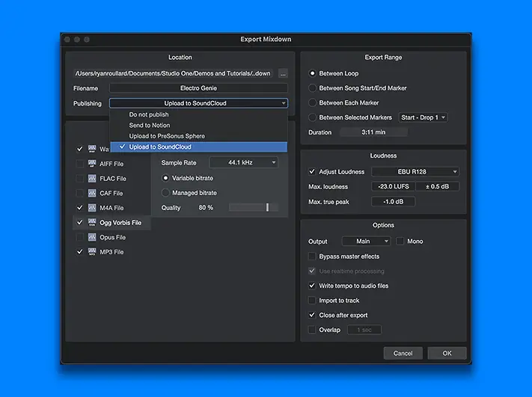
Task: Click the Max. loudness -23.0 LUFS field
Action: tap(394, 186)
